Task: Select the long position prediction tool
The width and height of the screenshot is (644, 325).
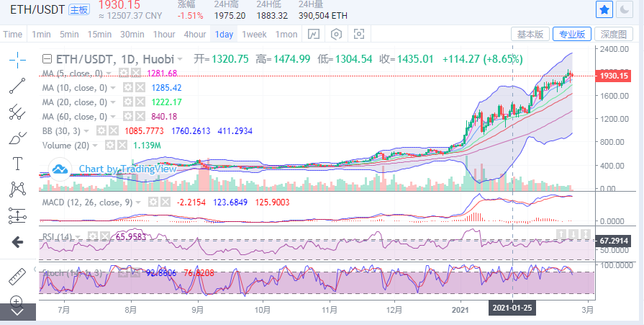Action: pyautogui.click(x=17, y=216)
